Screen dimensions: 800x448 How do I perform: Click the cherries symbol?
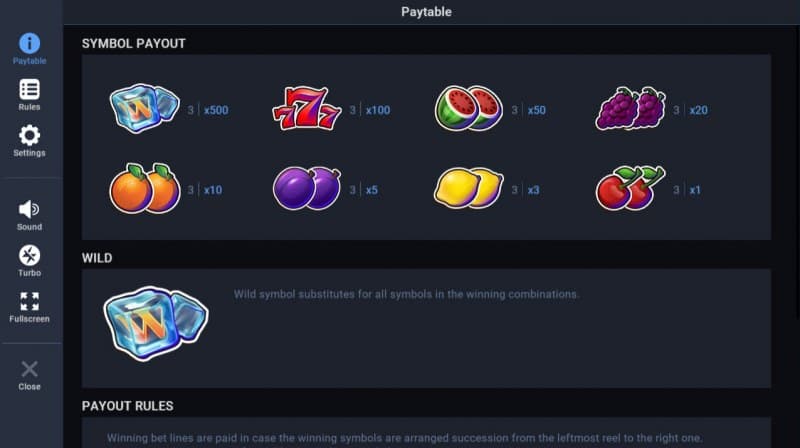coord(630,188)
